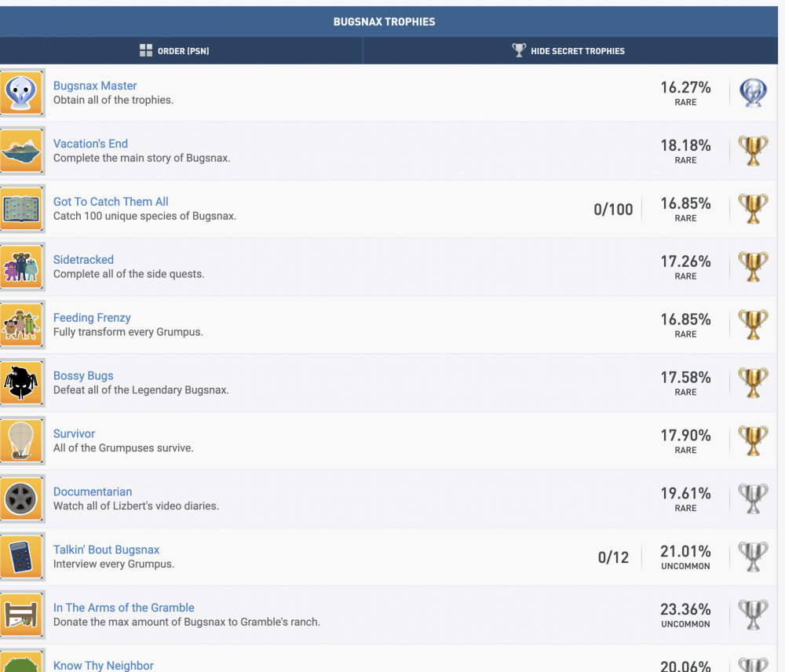
Task: Open the Vacation's End trophy link
Action: 90,144
